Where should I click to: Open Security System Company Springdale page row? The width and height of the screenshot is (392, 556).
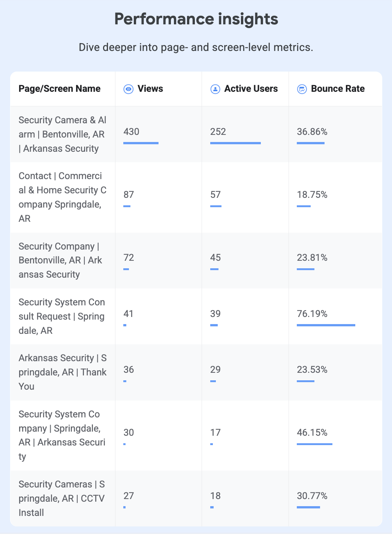(x=196, y=435)
